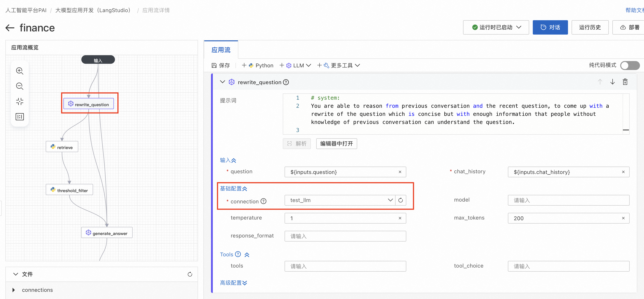Select the 应用流 tab
Viewport: 644px width, 299px height.
(221, 50)
